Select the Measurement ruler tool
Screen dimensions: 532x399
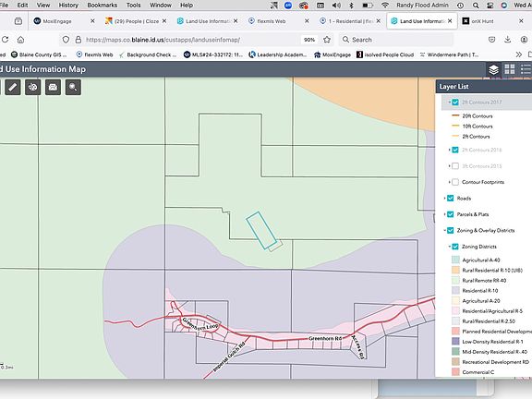tap(13, 87)
